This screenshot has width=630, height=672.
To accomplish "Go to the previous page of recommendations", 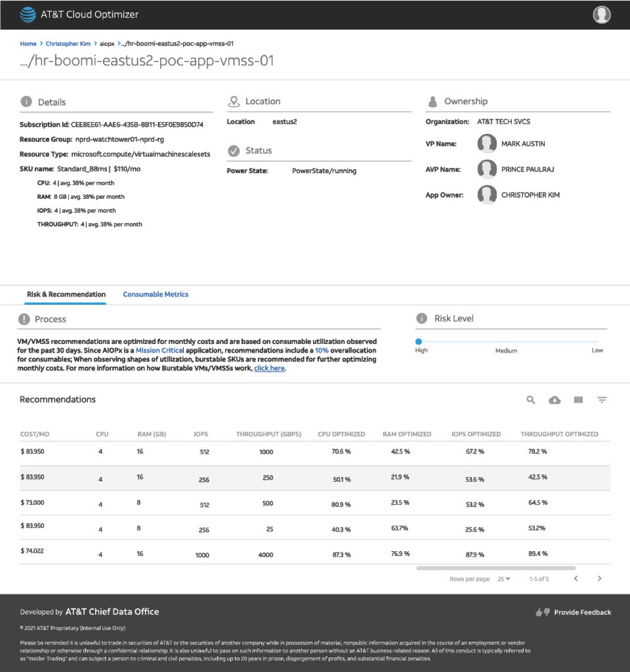I will tap(576, 578).
